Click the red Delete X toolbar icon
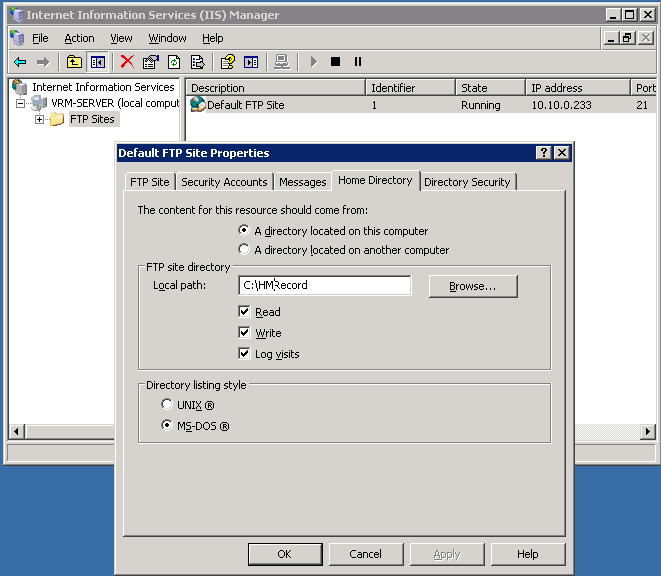This screenshot has height=576, width=661. pos(127,62)
